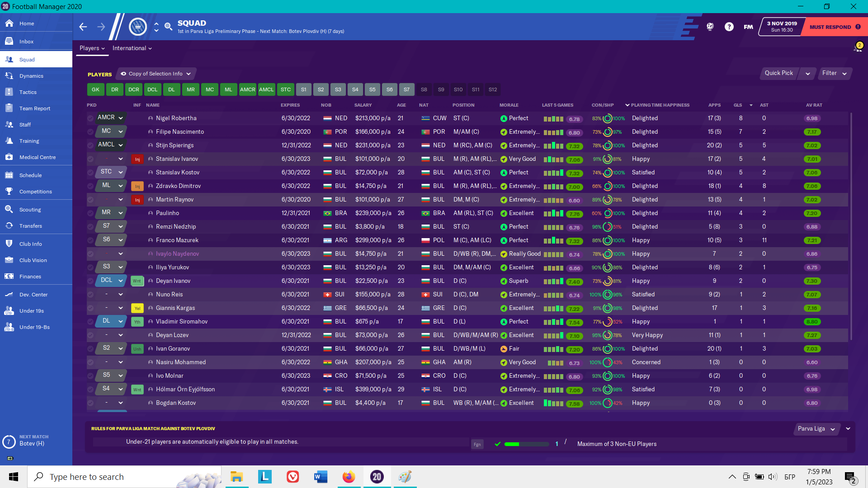The width and height of the screenshot is (868, 488).
Task: Open the Players tab menu
Action: pos(92,48)
